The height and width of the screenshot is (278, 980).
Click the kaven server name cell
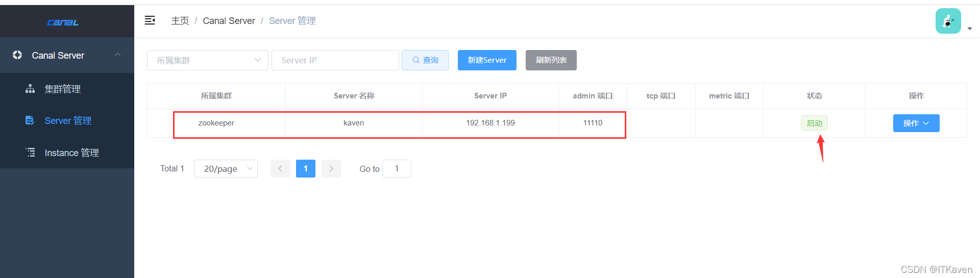[354, 123]
